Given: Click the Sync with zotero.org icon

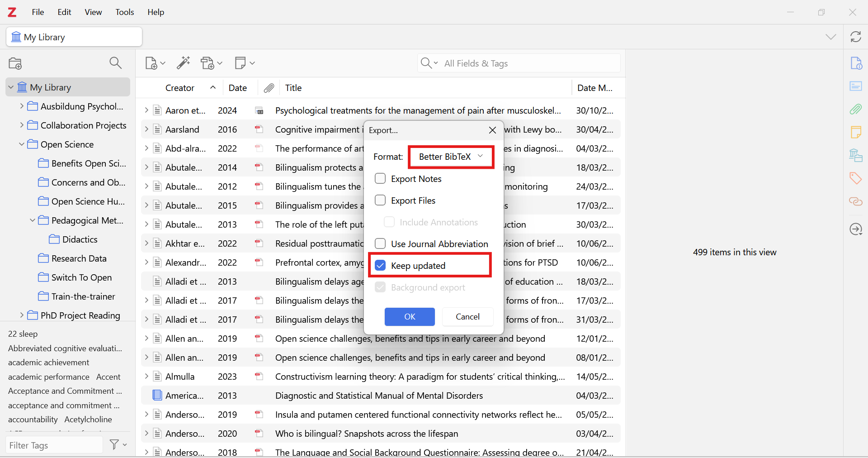Looking at the screenshot, I should click(855, 37).
